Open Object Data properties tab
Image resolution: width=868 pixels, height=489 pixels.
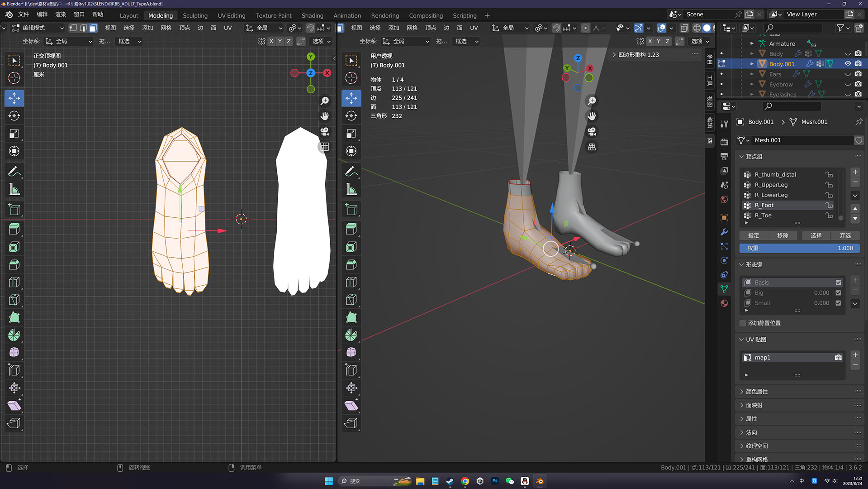coord(724,289)
